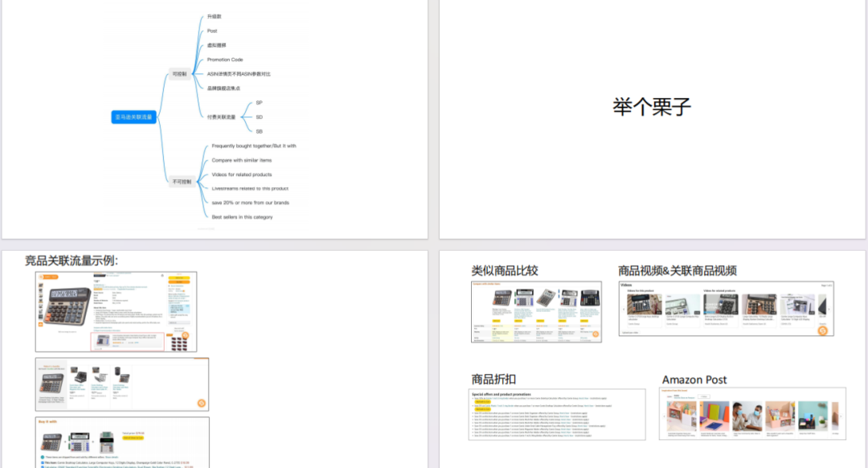
Task: Click the 举个栗子 slide title
Action: coord(652,106)
